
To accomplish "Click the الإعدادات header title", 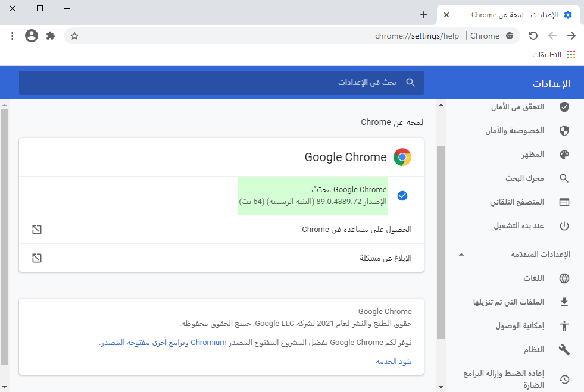I will (551, 83).
